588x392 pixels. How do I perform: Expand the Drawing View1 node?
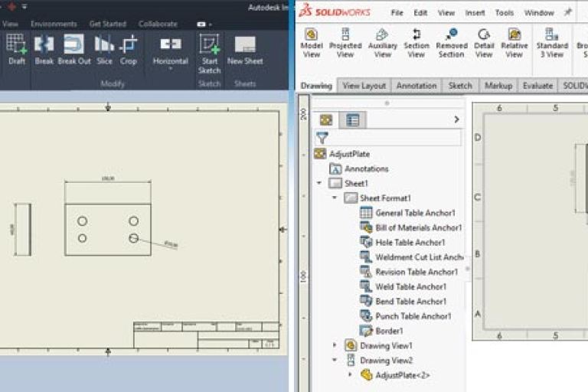[335, 345]
